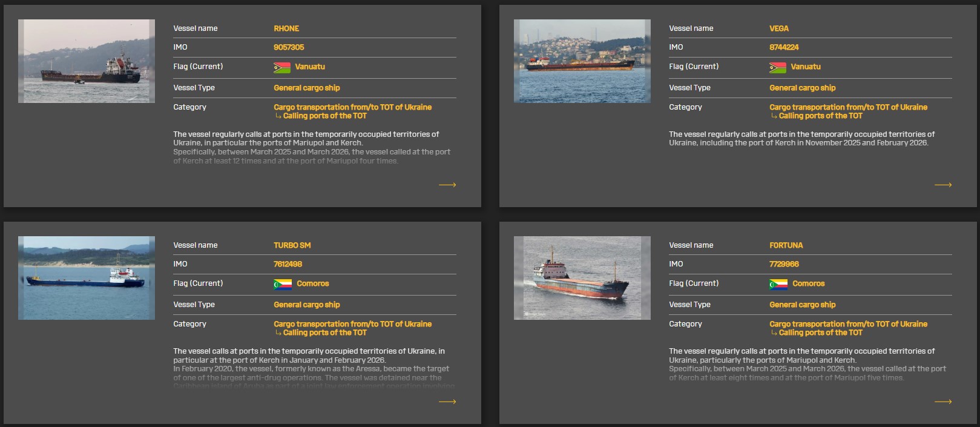Click the arrow icon on TURBO SM card
The image size is (980, 427).
click(447, 402)
